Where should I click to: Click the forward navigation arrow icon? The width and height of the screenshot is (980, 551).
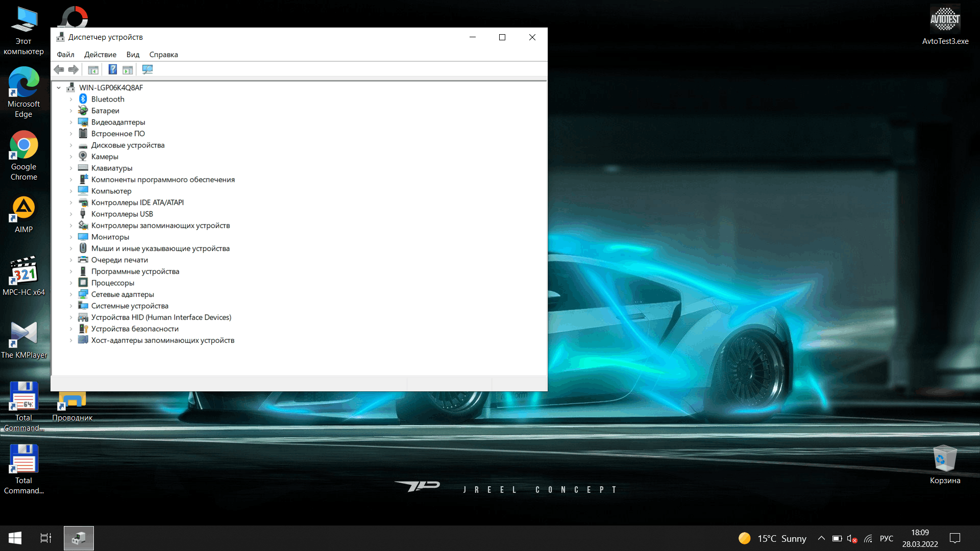(72, 69)
